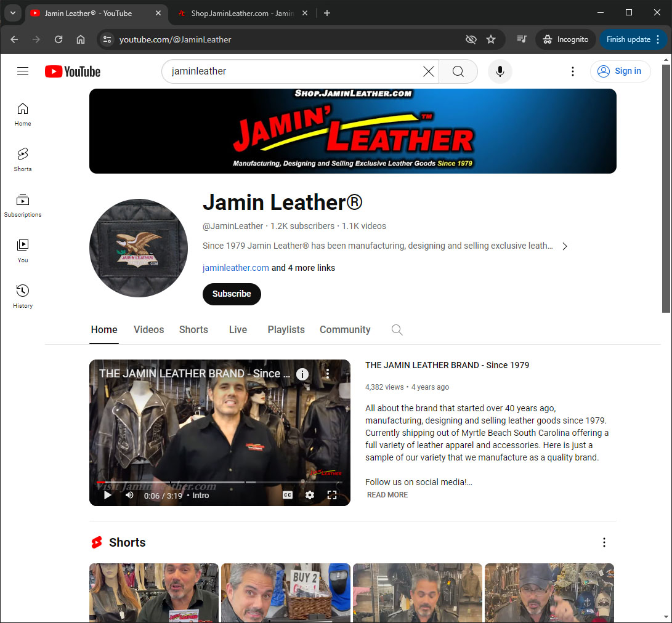Open the You section in sidebar
The height and width of the screenshot is (623, 672).
[23, 251]
